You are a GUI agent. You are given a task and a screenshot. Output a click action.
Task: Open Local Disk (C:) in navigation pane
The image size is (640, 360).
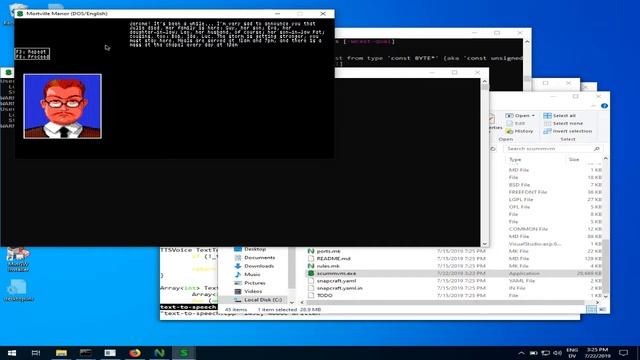coord(262,300)
